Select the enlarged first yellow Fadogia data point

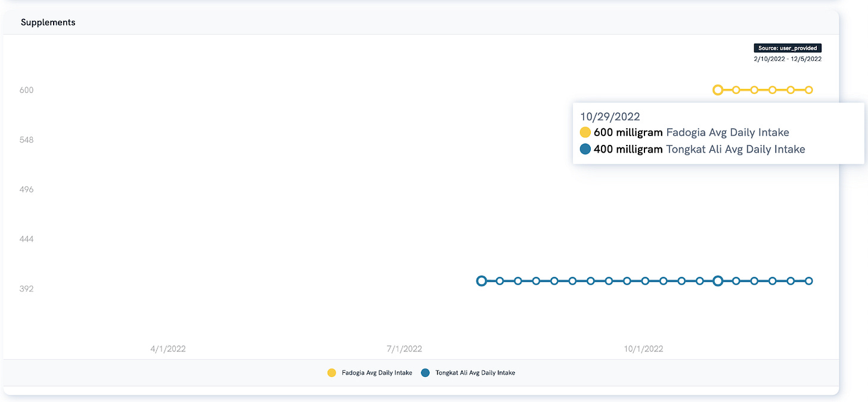[x=718, y=90]
